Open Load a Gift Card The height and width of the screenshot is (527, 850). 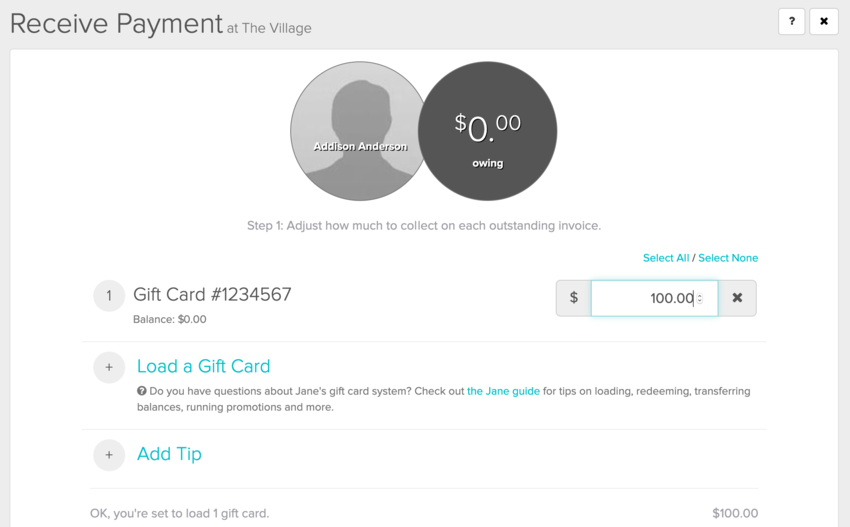(x=204, y=366)
